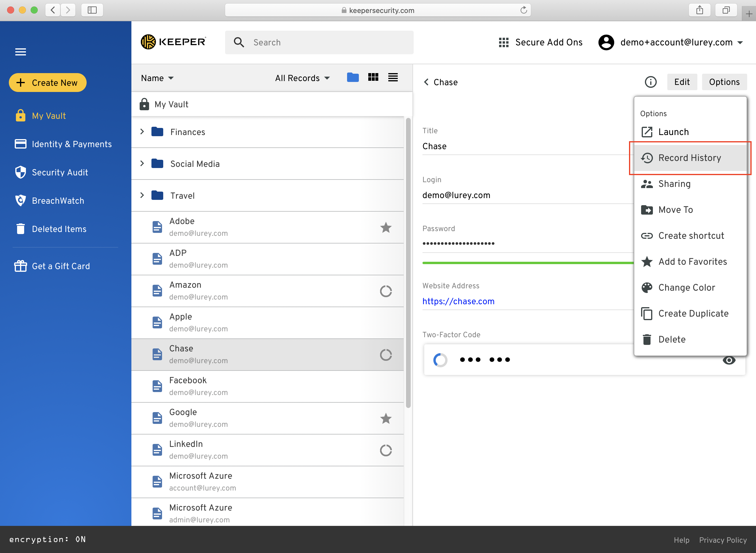
Task: Expand the Travel folder
Action: [x=142, y=195]
